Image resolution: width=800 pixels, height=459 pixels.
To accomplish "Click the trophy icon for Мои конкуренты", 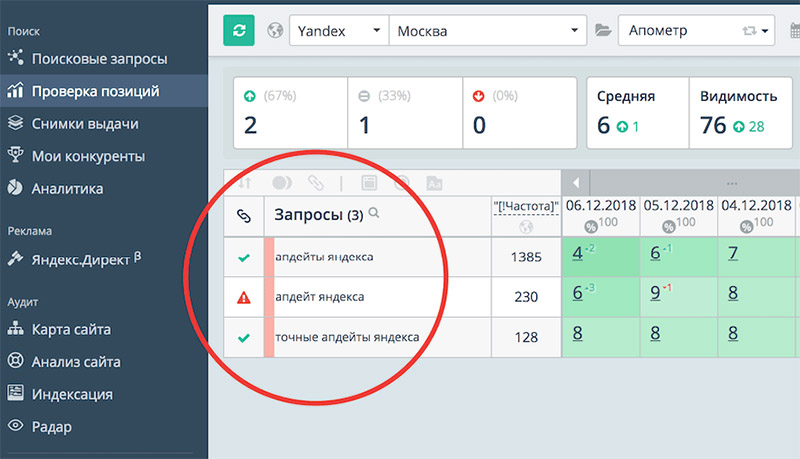I will pyautogui.click(x=15, y=155).
